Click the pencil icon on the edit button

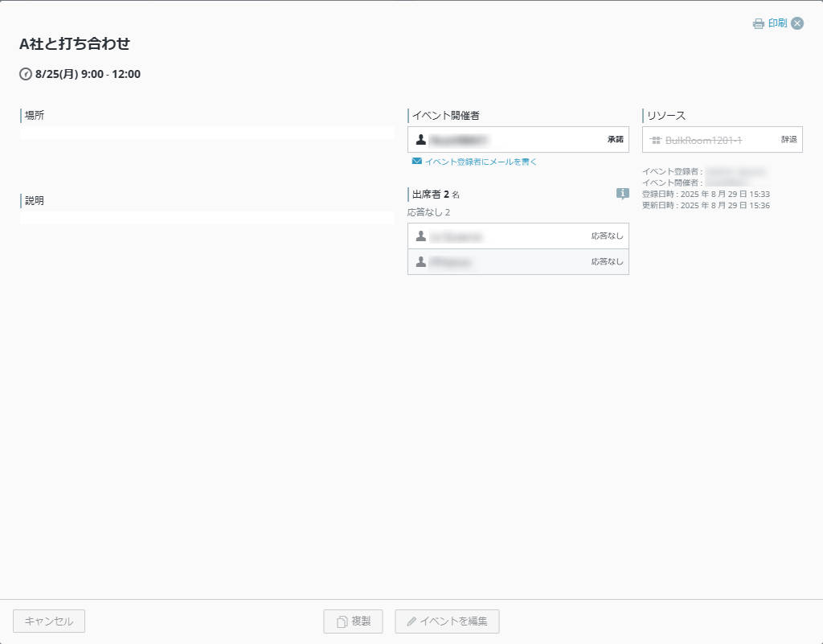pos(411,621)
